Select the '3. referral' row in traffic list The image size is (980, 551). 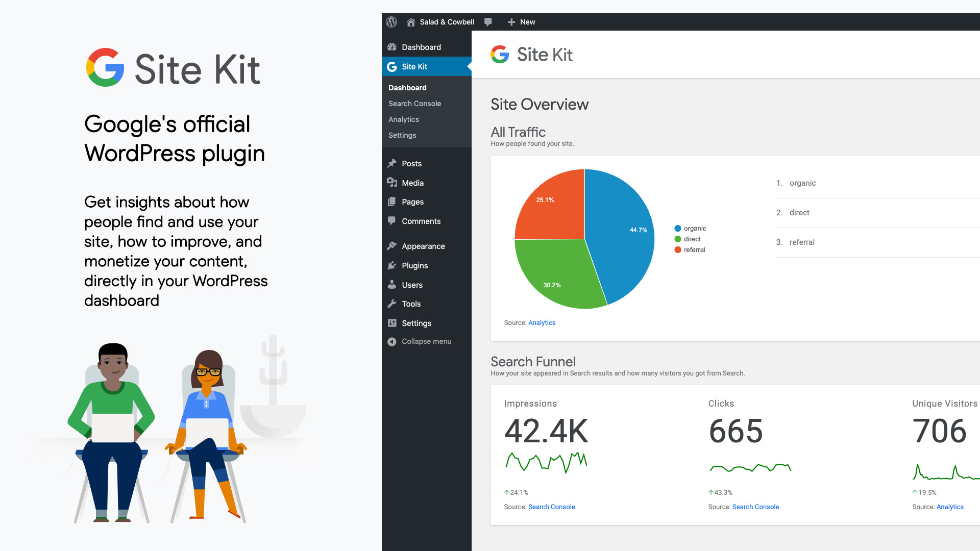878,242
